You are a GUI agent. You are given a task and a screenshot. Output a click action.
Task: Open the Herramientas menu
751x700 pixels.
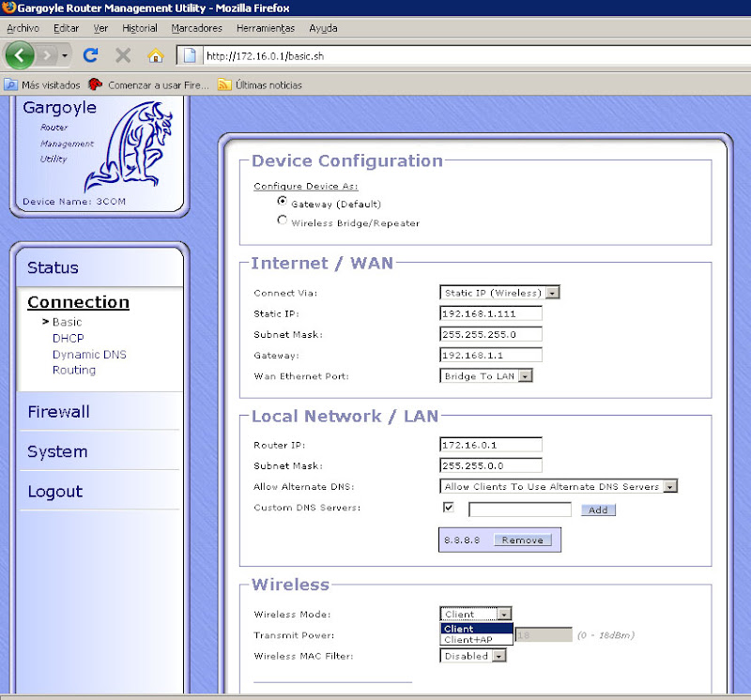click(265, 28)
